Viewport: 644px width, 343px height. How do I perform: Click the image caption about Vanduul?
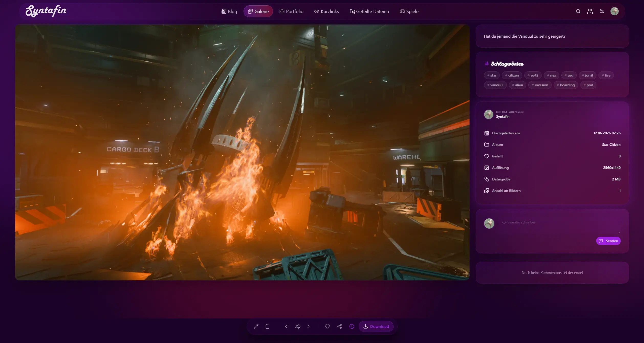[525, 36]
